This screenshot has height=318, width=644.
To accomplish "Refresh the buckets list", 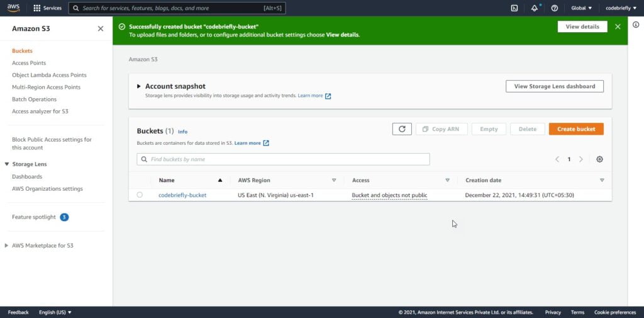I will click(402, 128).
